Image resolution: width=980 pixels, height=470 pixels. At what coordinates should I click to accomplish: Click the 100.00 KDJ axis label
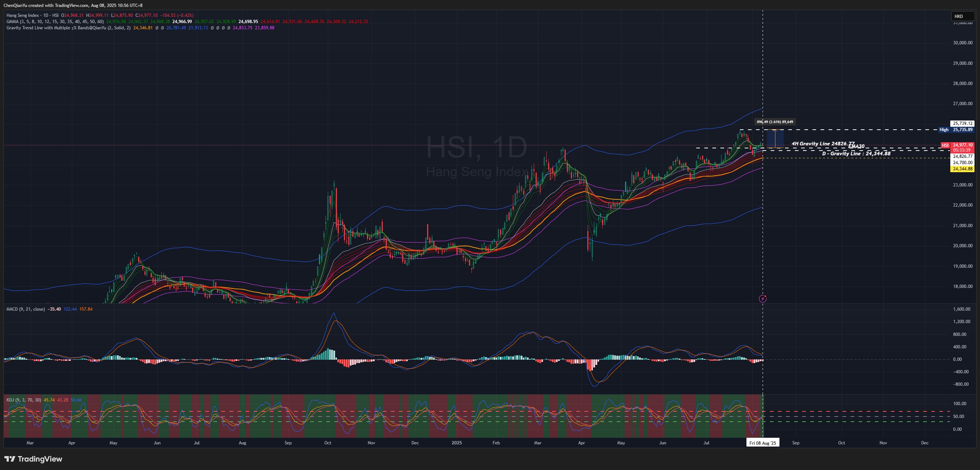pyautogui.click(x=959, y=403)
